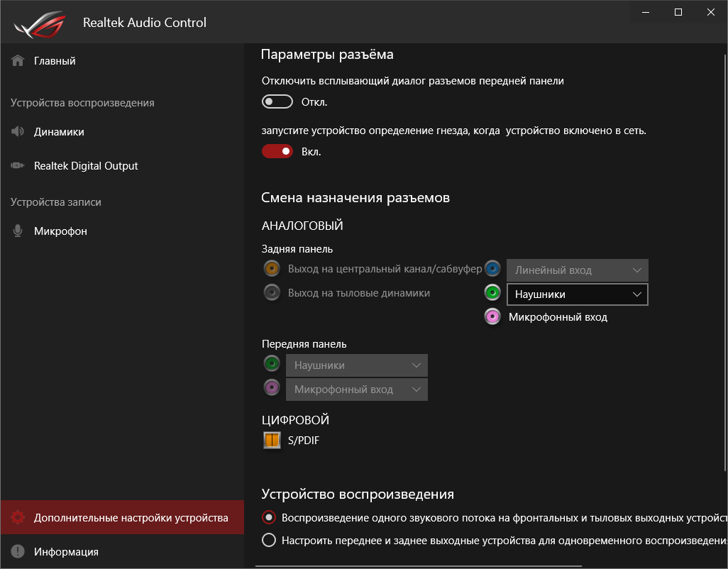Toggle the front panel popup dialog switch
The image size is (728, 569).
(x=277, y=102)
